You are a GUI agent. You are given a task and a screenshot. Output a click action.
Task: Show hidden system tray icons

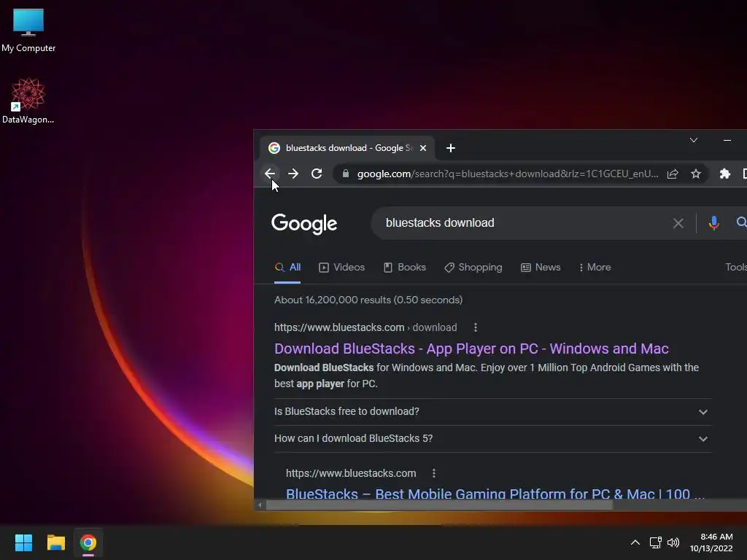point(635,542)
